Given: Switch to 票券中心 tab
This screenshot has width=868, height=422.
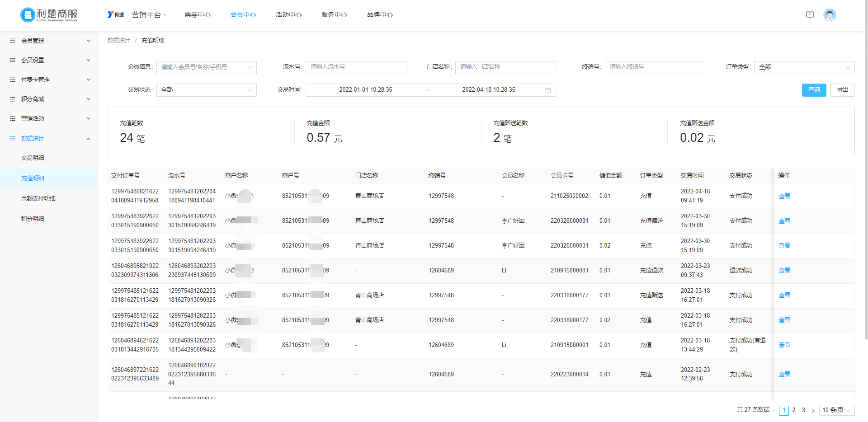Looking at the screenshot, I should tap(198, 14).
